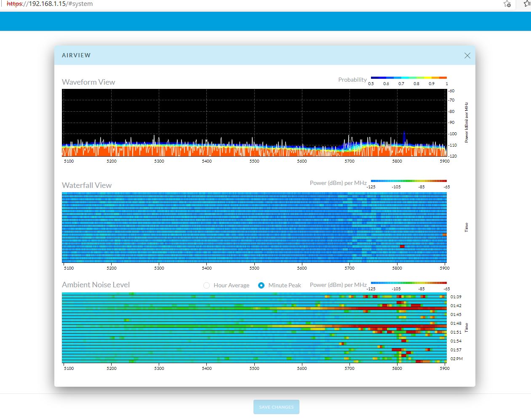
Task: Click the URL in the address bar
Action: coord(50,4)
